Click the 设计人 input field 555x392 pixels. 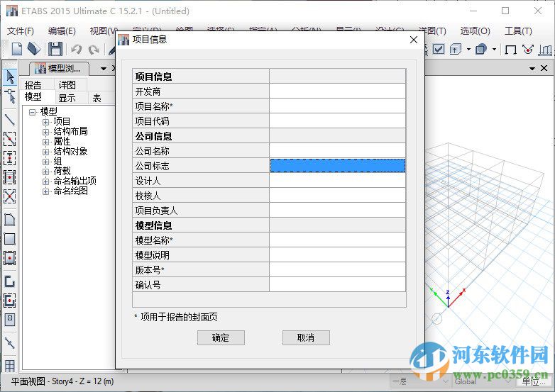[x=337, y=181]
